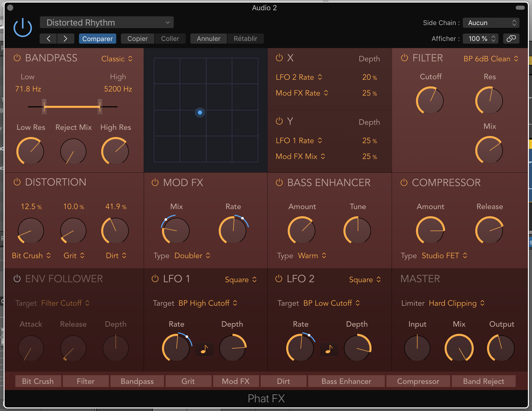Click the blue XY pad puck
Viewport: 532px width, 411px height.
[x=200, y=112]
